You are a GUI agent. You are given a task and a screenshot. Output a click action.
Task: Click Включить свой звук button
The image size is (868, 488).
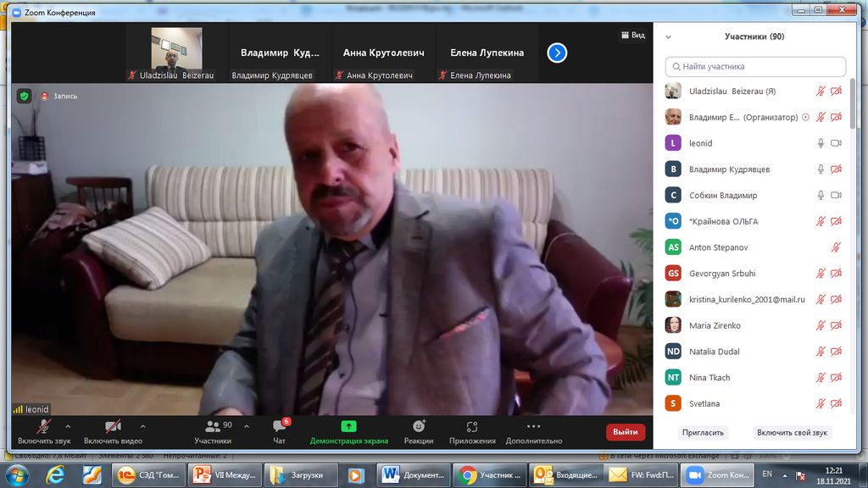coord(793,433)
